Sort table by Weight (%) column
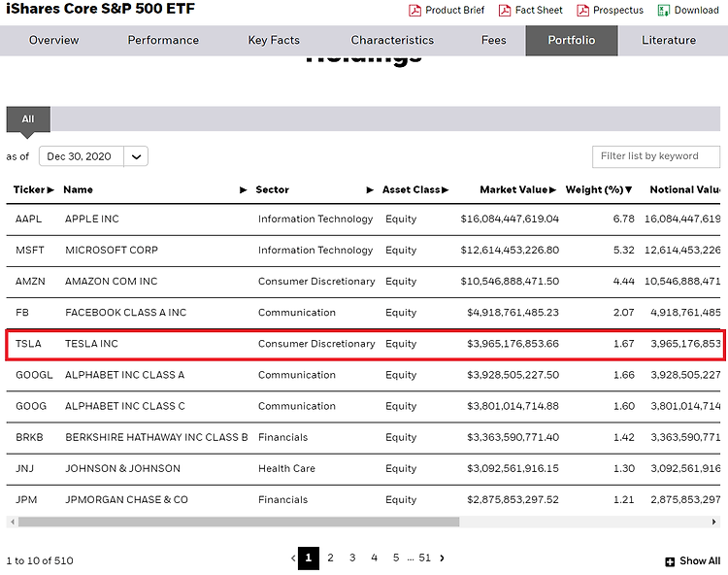Image resolution: width=728 pixels, height=575 pixels. coord(599,189)
